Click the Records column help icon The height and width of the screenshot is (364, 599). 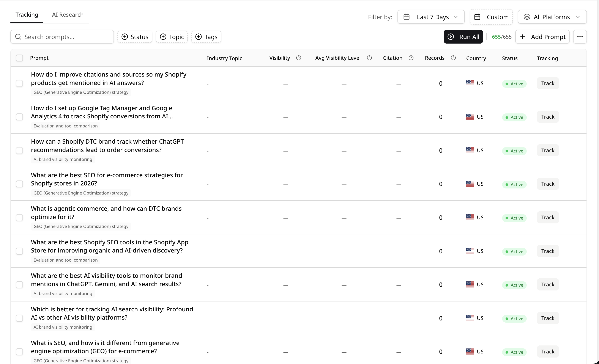click(453, 58)
